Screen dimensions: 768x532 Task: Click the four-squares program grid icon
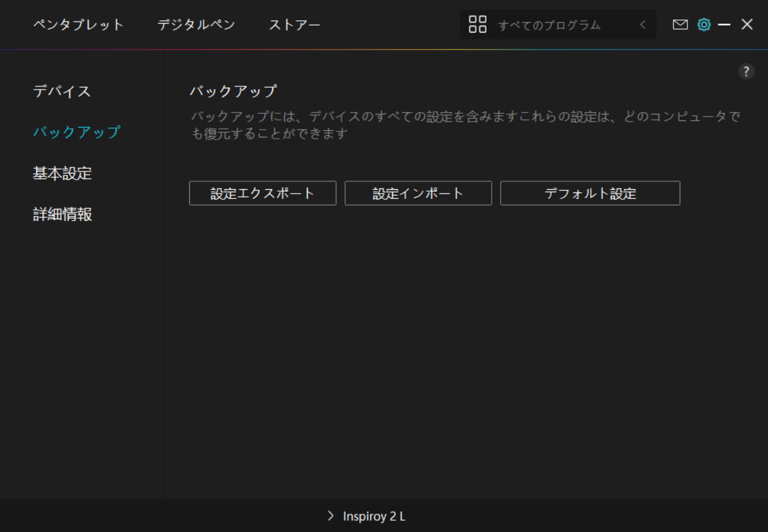click(478, 25)
